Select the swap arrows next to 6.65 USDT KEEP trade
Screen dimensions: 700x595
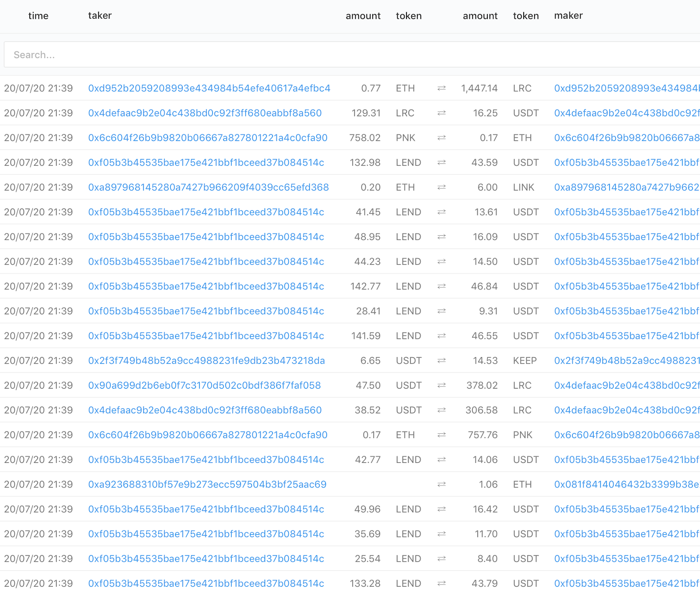coord(441,361)
